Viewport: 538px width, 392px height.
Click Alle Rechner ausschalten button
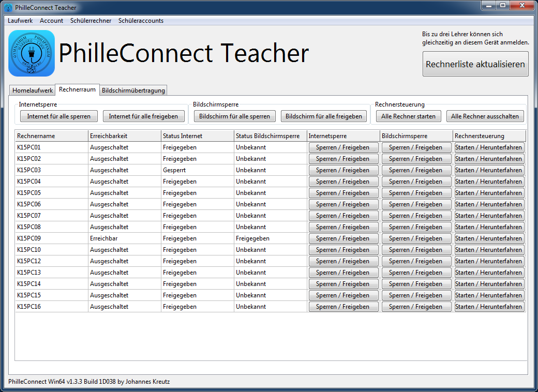point(485,116)
